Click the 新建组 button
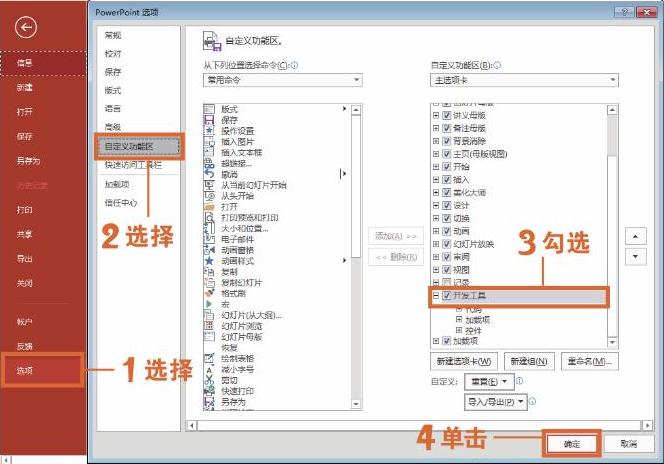The height and width of the screenshot is (464, 664). click(x=529, y=361)
